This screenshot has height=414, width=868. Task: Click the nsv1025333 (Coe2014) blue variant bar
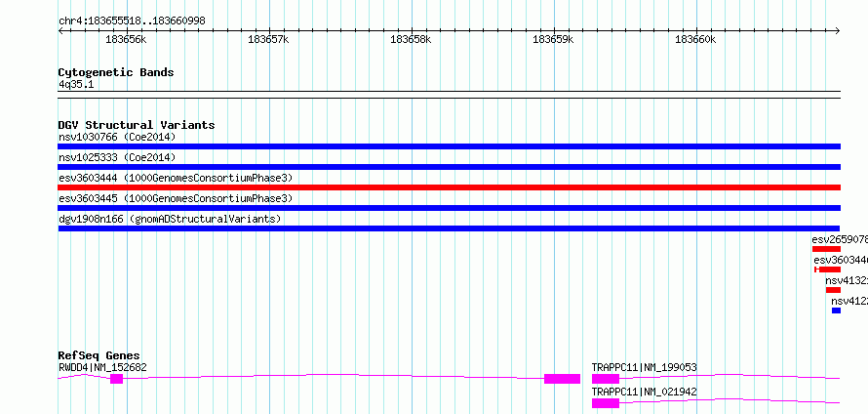449,167
